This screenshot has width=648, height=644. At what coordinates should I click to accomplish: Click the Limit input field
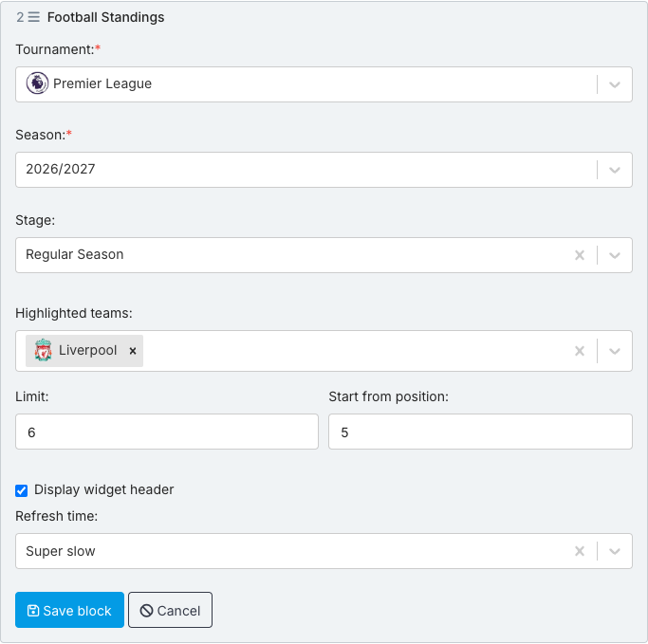pos(167,432)
